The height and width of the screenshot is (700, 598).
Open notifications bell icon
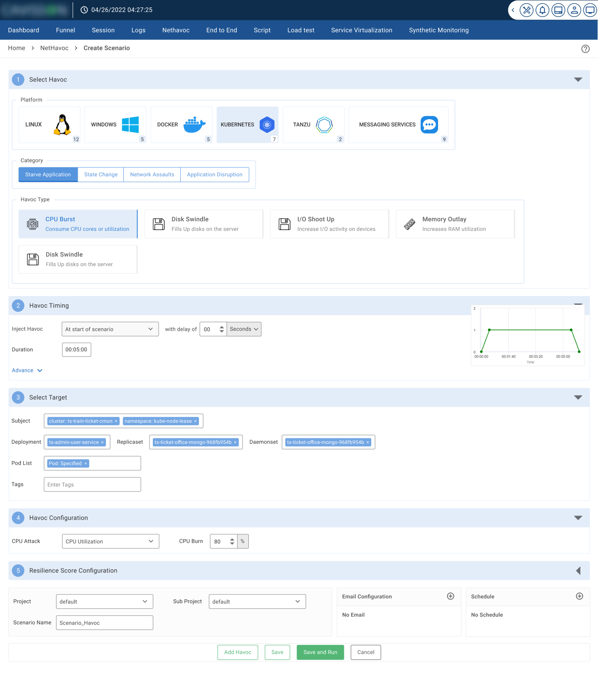[x=542, y=10]
